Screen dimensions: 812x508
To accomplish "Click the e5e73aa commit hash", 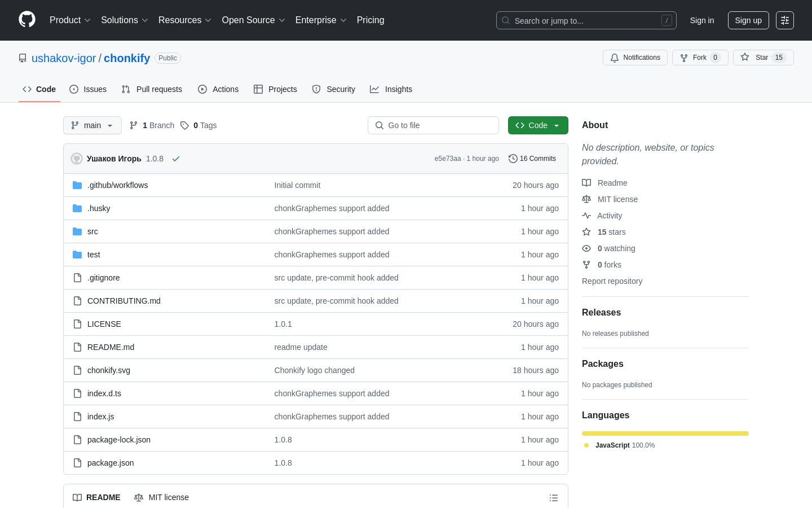I will click(448, 159).
